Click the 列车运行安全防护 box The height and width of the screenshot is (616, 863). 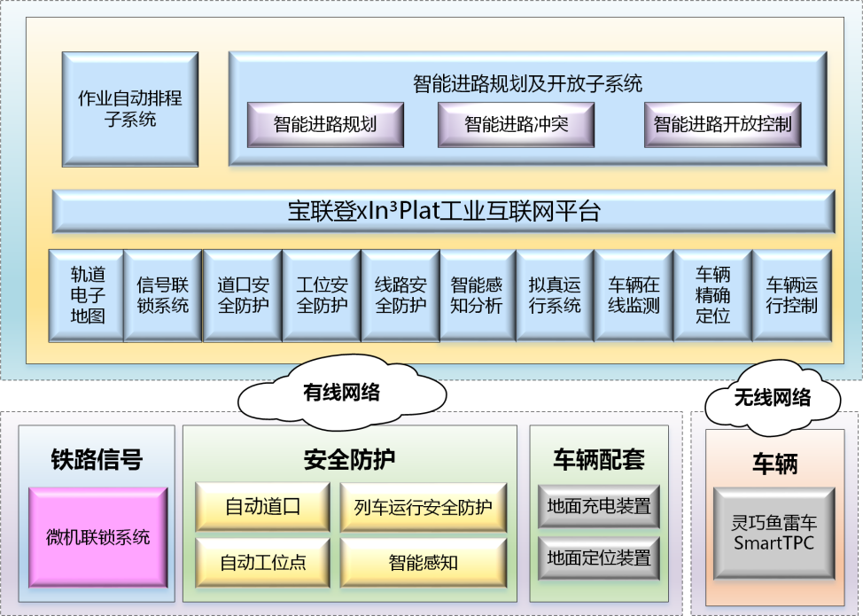[x=423, y=508]
